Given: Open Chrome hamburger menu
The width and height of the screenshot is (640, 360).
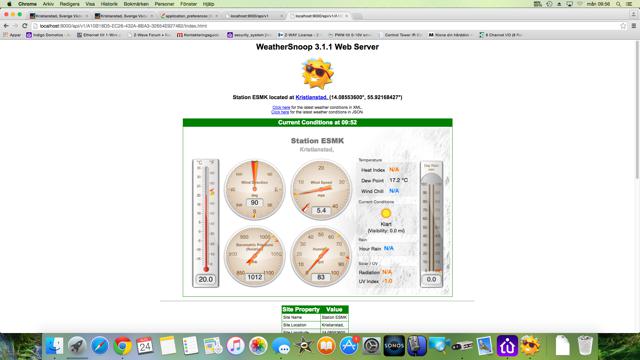Looking at the screenshot, I should [634, 26].
